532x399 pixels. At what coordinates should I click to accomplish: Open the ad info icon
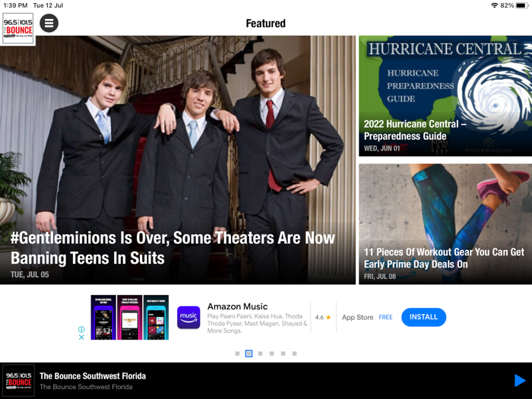point(81,329)
